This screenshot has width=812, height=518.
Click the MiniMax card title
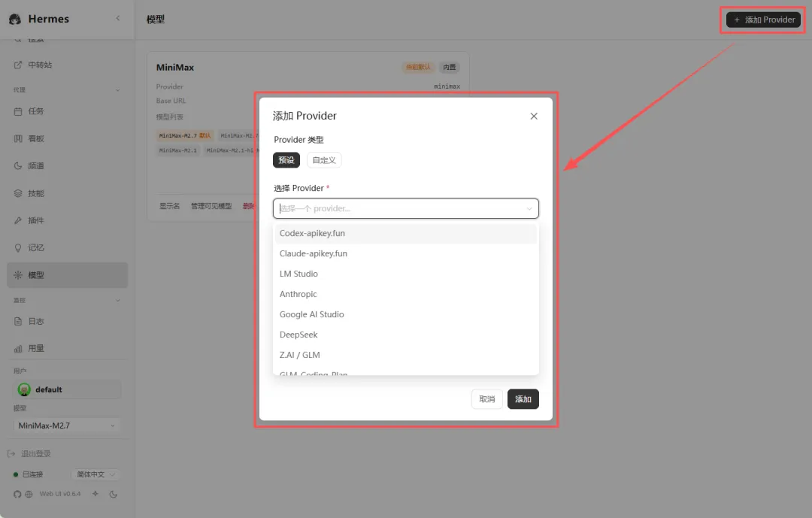click(175, 68)
